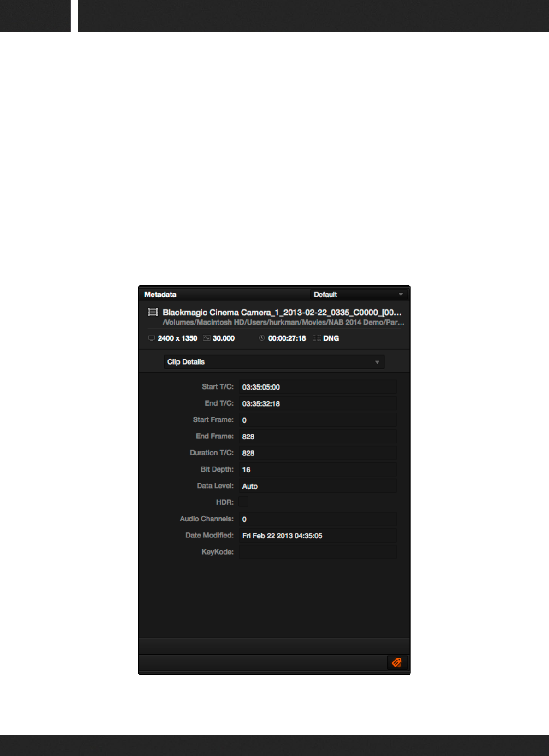Click the Audio Channels field
The height and width of the screenshot is (756, 549).
pos(318,519)
